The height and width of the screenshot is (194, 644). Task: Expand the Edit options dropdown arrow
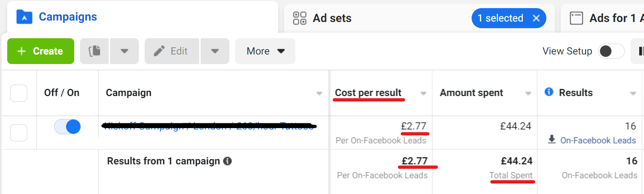[215, 51]
